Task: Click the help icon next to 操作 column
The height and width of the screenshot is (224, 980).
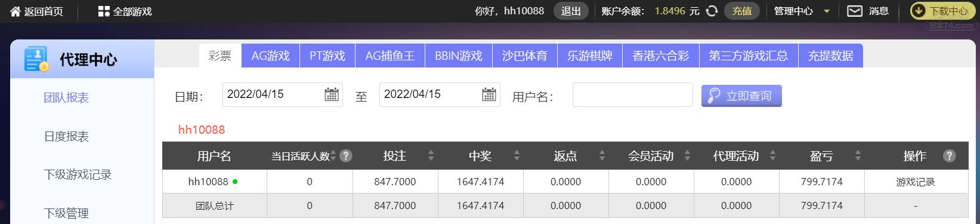Action: click(949, 156)
